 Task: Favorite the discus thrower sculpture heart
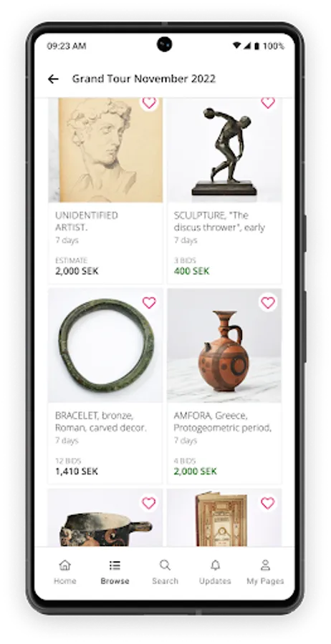[268, 102]
